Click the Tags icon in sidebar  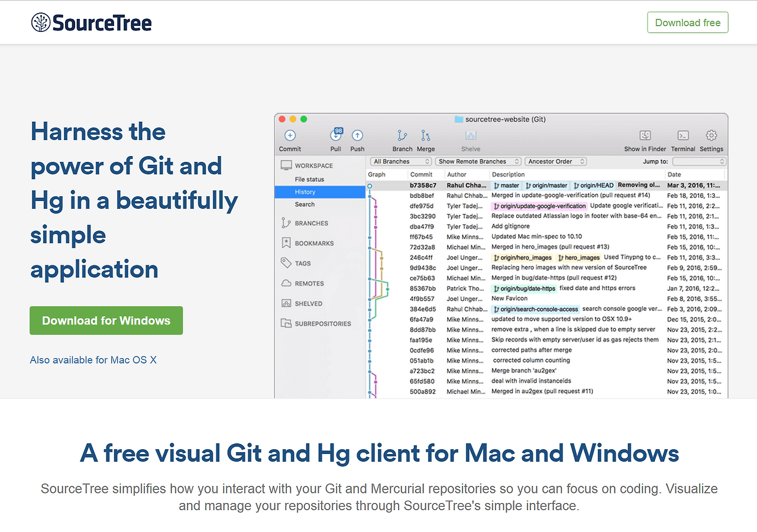point(286,263)
